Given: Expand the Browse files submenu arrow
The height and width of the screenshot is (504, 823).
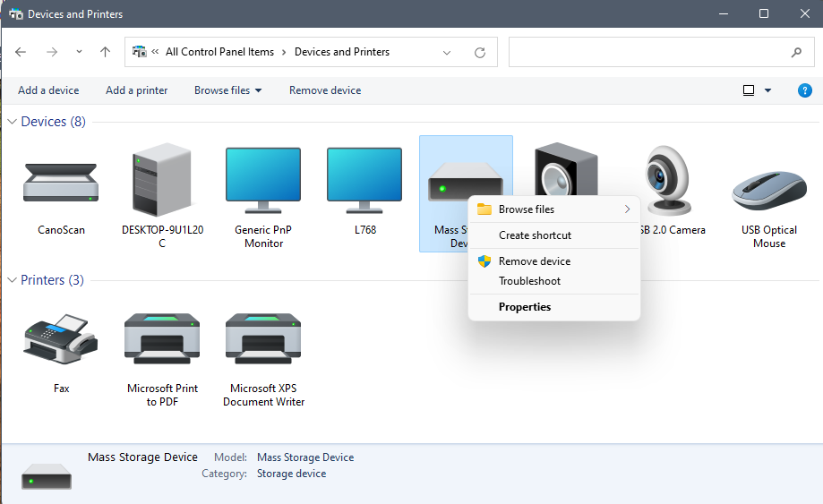Looking at the screenshot, I should (x=627, y=209).
